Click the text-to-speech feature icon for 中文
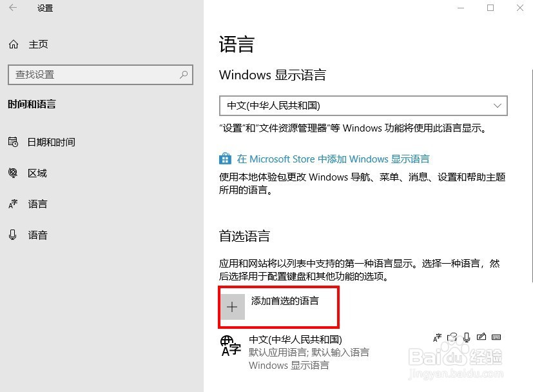 click(x=452, y=337)
